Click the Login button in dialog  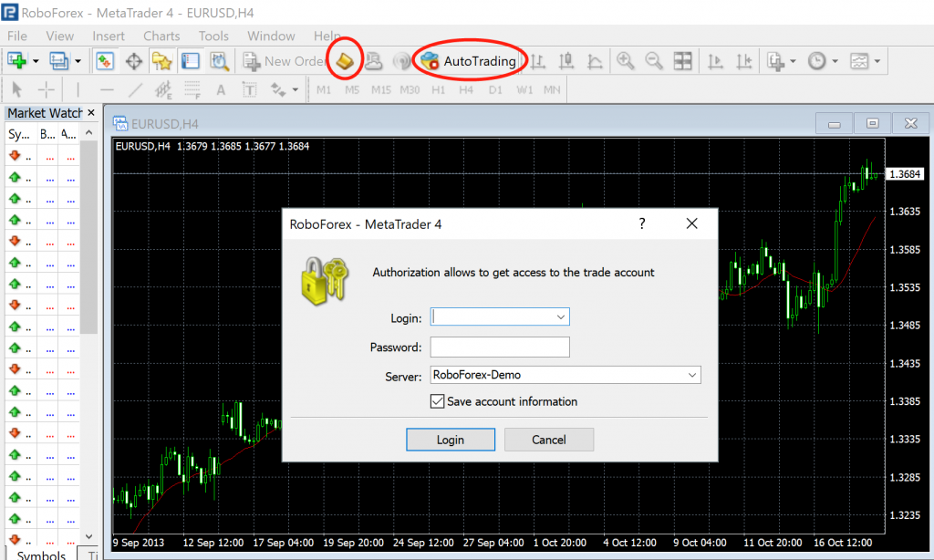tap(451, 440)
